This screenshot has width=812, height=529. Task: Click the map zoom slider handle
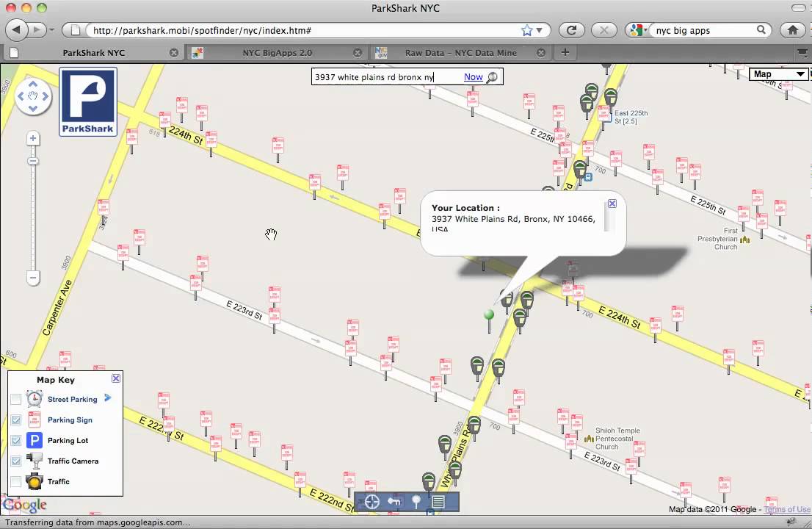(x=32, y=161)
